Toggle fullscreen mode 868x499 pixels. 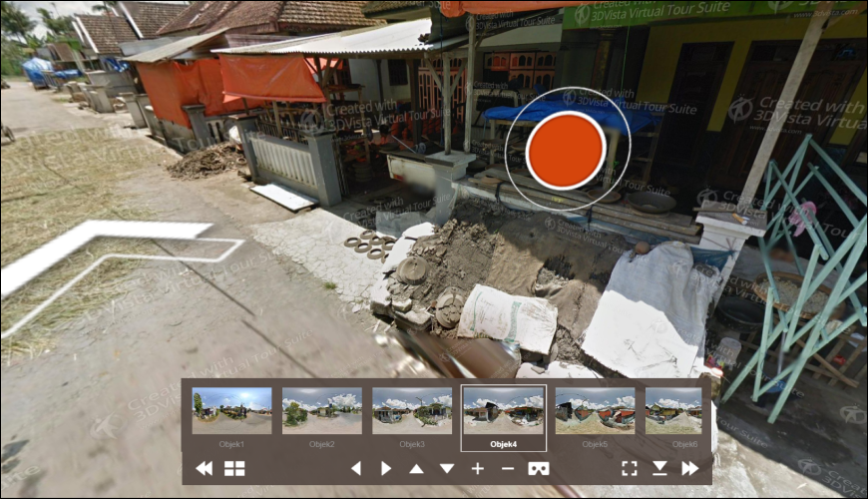click(629, 468)
